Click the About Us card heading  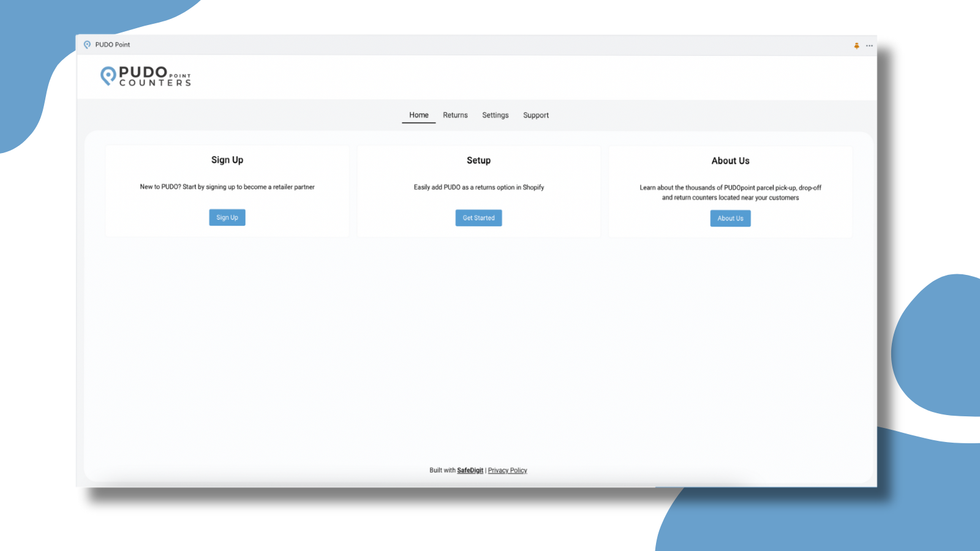730,161
